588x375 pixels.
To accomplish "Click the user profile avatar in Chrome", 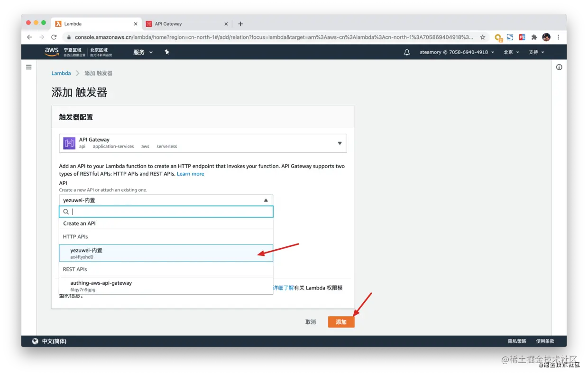I will [x=546, y=37].
